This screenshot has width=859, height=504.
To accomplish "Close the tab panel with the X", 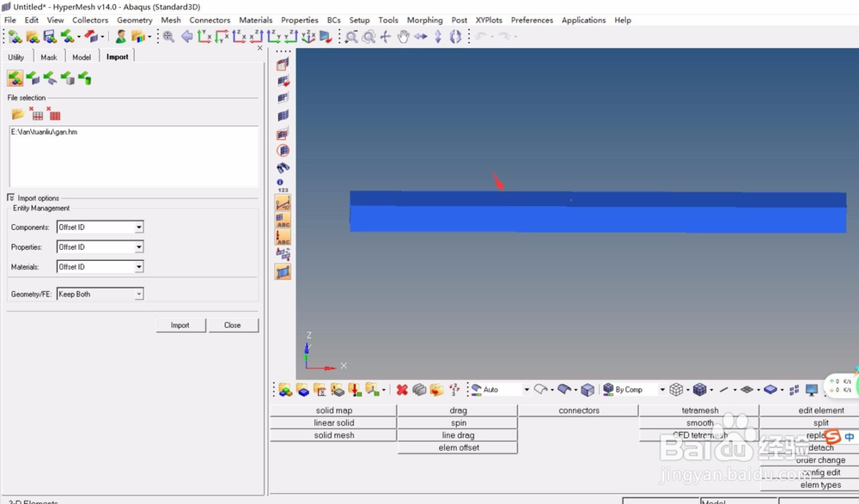I will pos(259,48).
